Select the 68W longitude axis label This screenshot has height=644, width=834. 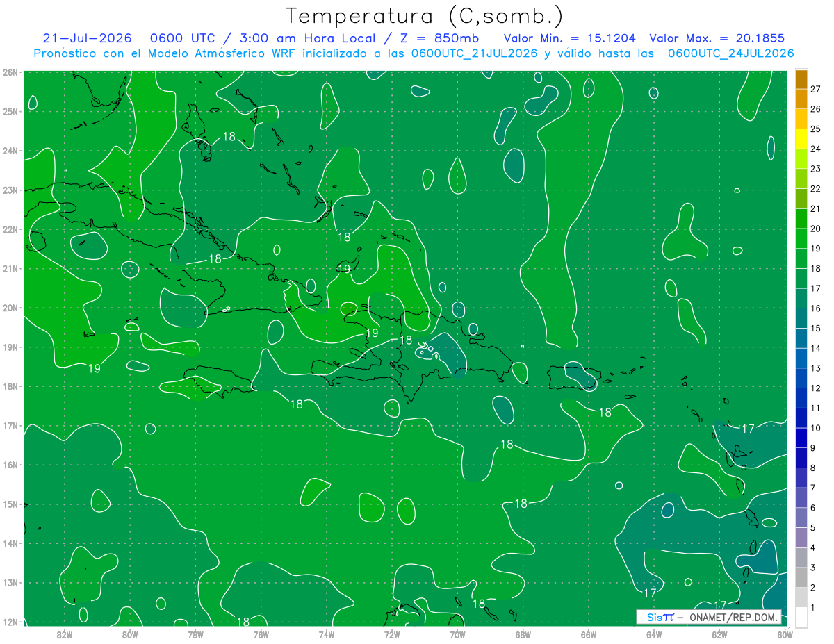coord(523,634)
